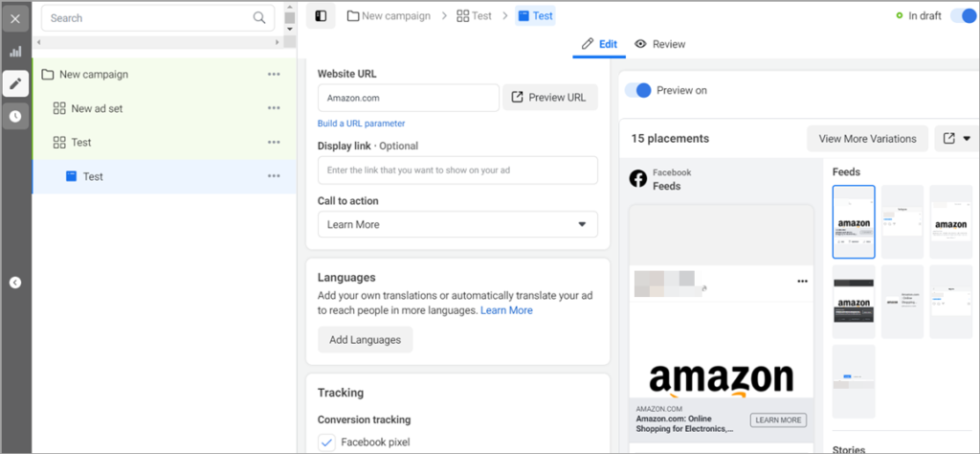980x454 pixels.
Task: Turn off the Preview on toggle
Action: point(638,90)
